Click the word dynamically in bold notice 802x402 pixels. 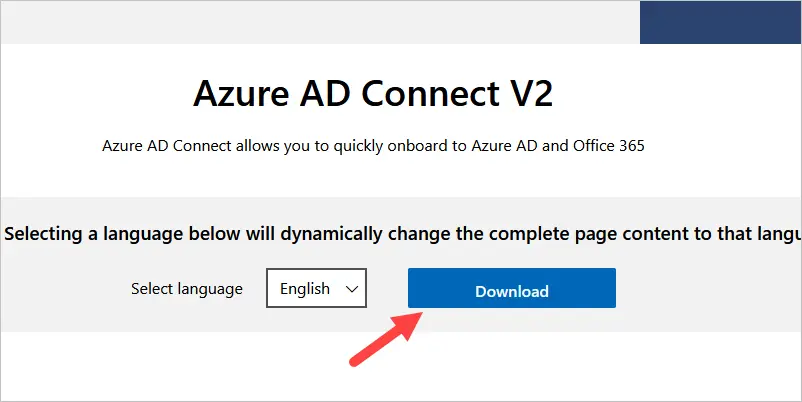click(332, 234)
